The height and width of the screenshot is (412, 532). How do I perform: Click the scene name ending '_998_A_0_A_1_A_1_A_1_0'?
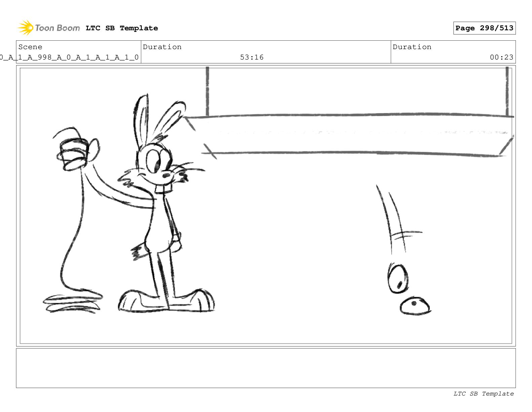point(69,58)
